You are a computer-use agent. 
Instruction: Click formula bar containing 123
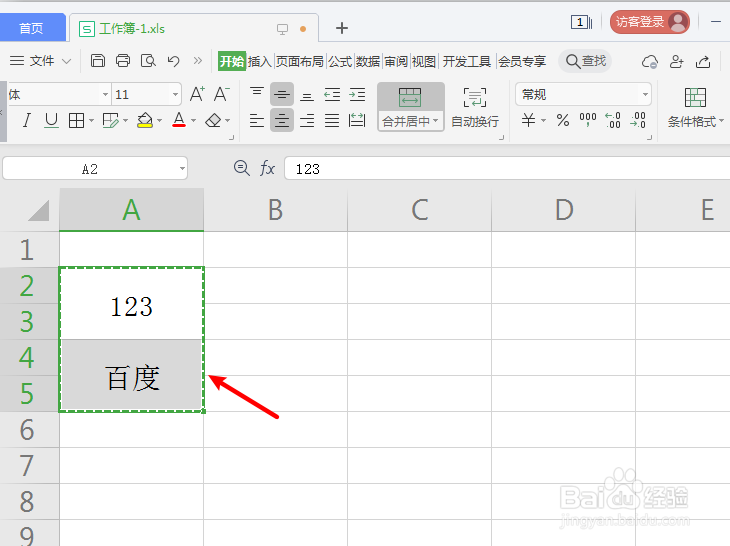[507, 169]
